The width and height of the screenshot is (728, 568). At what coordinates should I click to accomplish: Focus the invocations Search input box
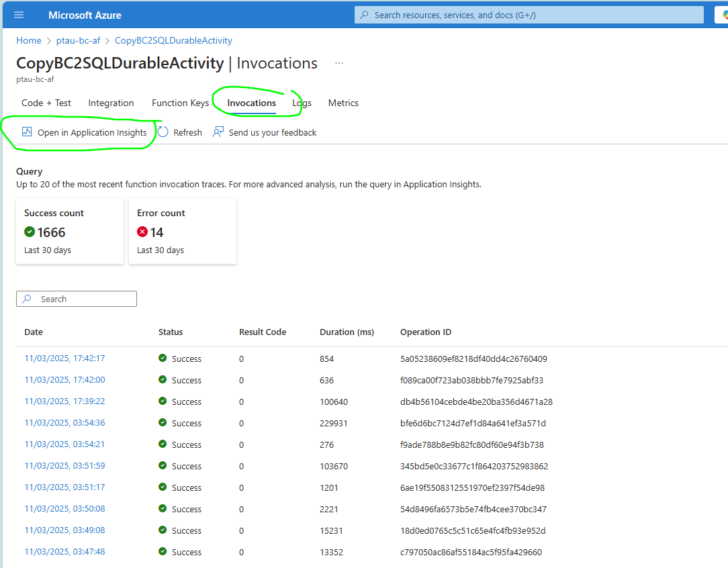tap(77, 299)
